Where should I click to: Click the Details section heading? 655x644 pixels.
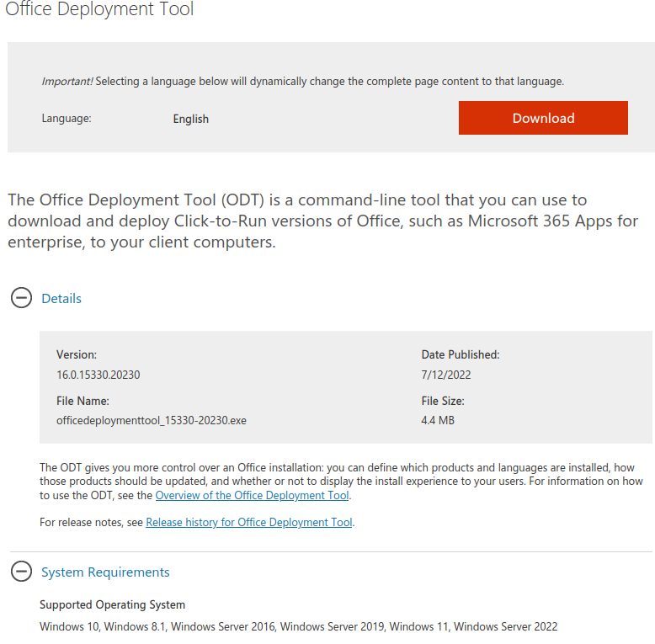tap(61, 299)
